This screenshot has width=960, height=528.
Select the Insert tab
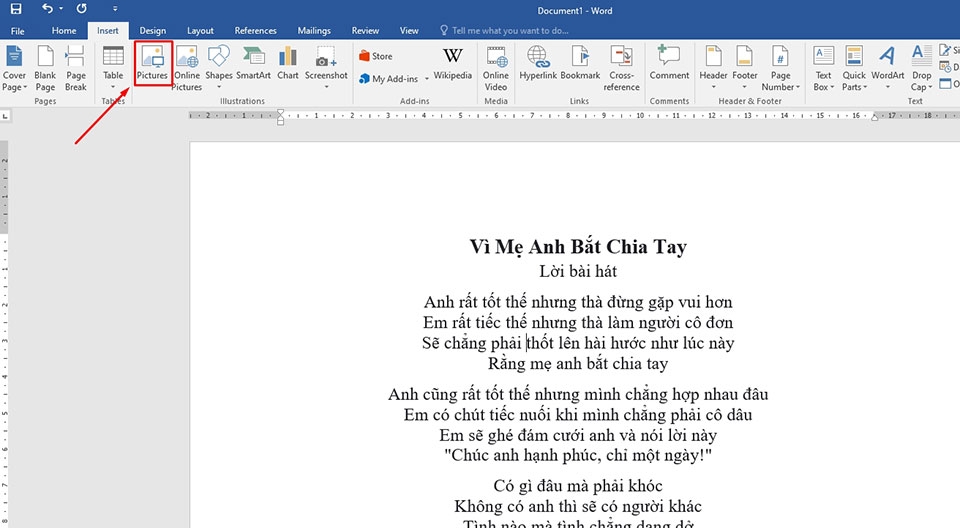coord(108,31)
